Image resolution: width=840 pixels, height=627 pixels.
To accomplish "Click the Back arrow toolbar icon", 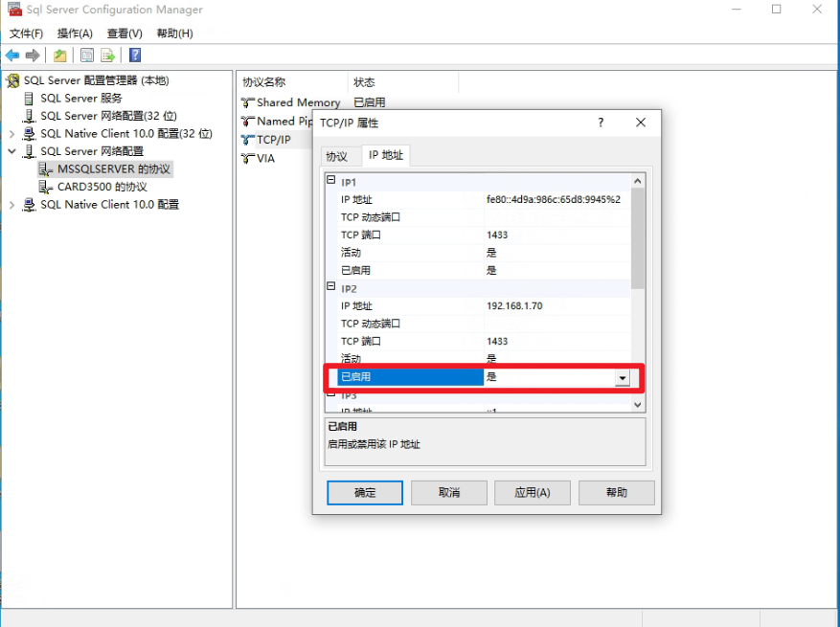I will click(x=12, y=56).
